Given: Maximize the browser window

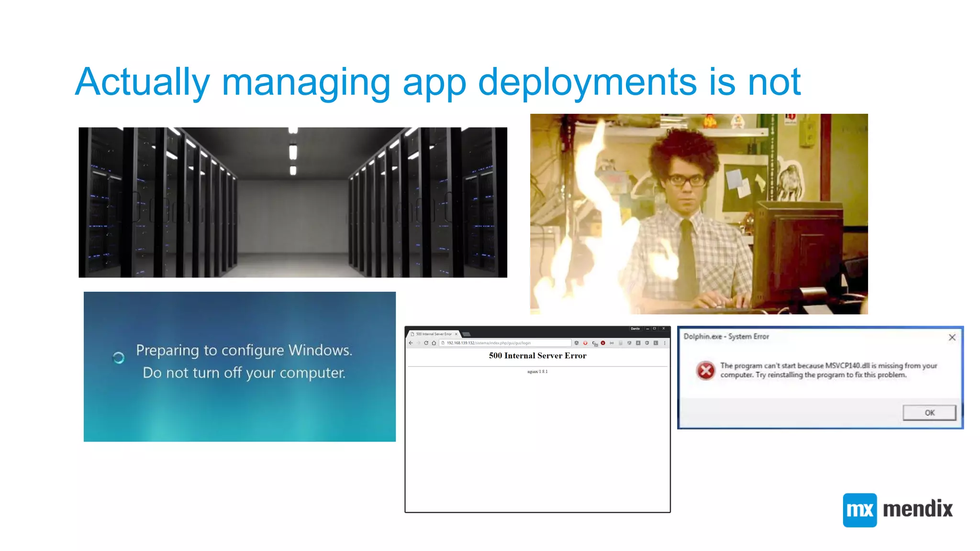Looking at the screenshot, I should [x=654, y=329].
